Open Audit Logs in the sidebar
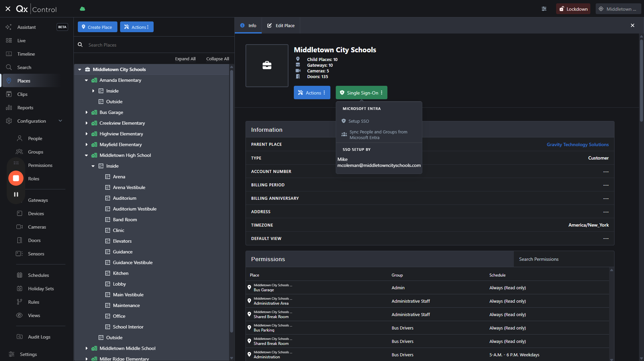 [x=39, y=337]
